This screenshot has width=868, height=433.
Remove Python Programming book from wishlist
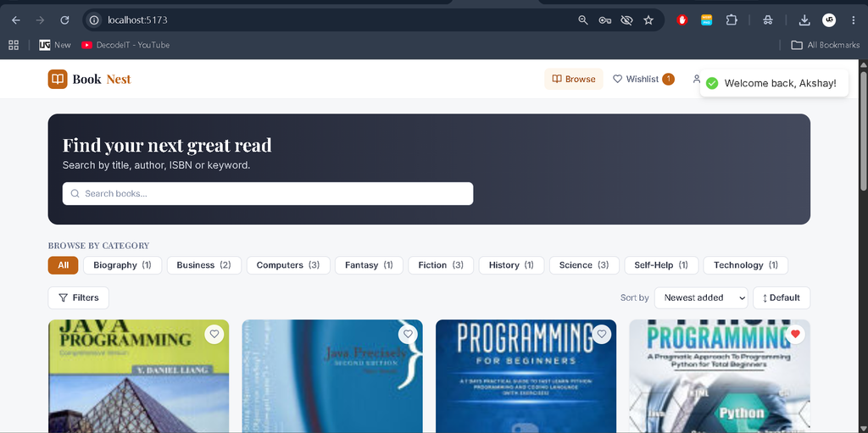click(x=795, y=334)
